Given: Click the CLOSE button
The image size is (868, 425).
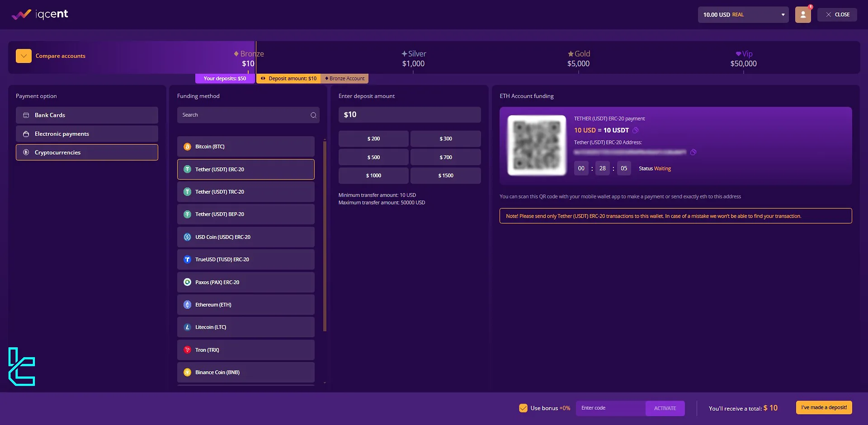Looking at the screenshot, I should pyautogui.click(x=837, y=14).
